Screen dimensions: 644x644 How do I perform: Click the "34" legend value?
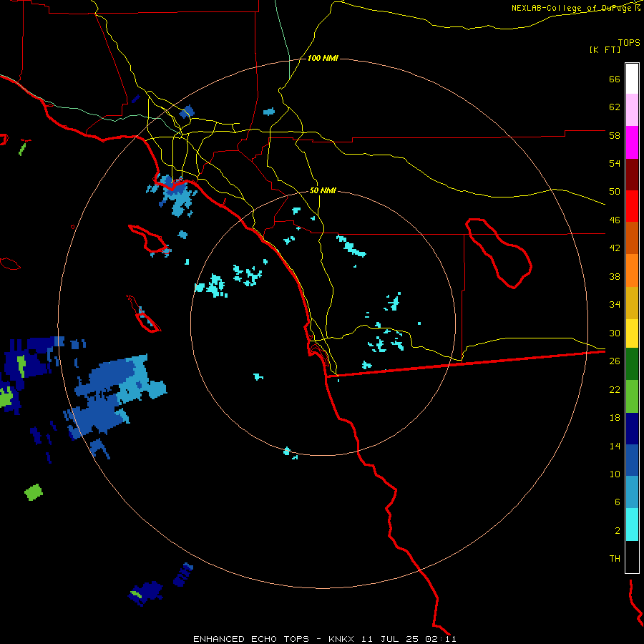(x=615, y=304)
